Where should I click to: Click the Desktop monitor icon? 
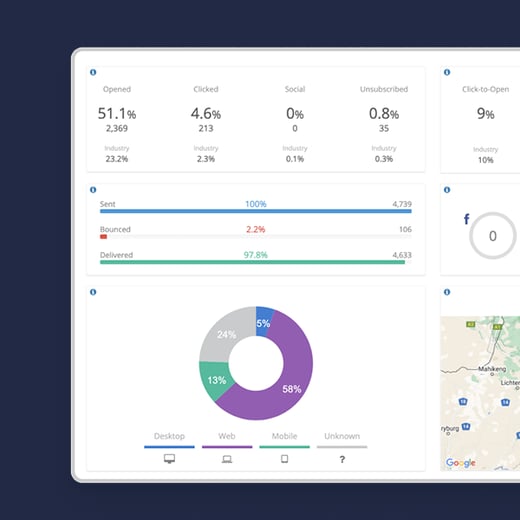[x=169, y=459]
